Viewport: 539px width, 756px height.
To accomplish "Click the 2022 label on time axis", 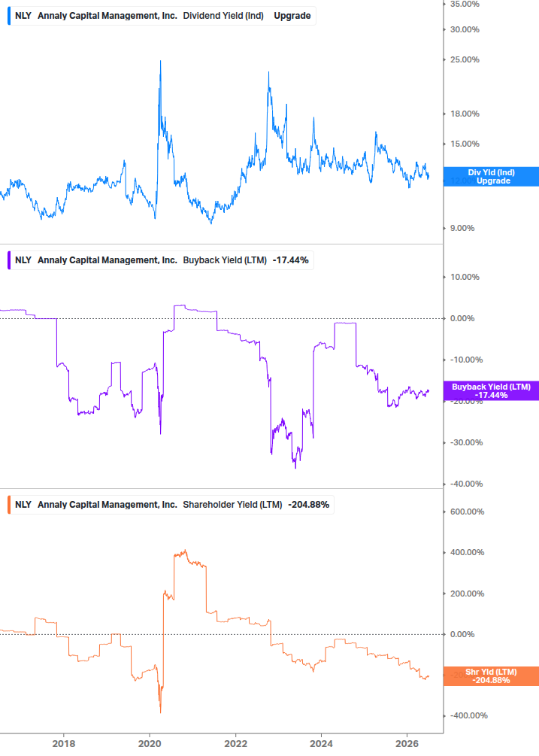I will tap(235, 743).
